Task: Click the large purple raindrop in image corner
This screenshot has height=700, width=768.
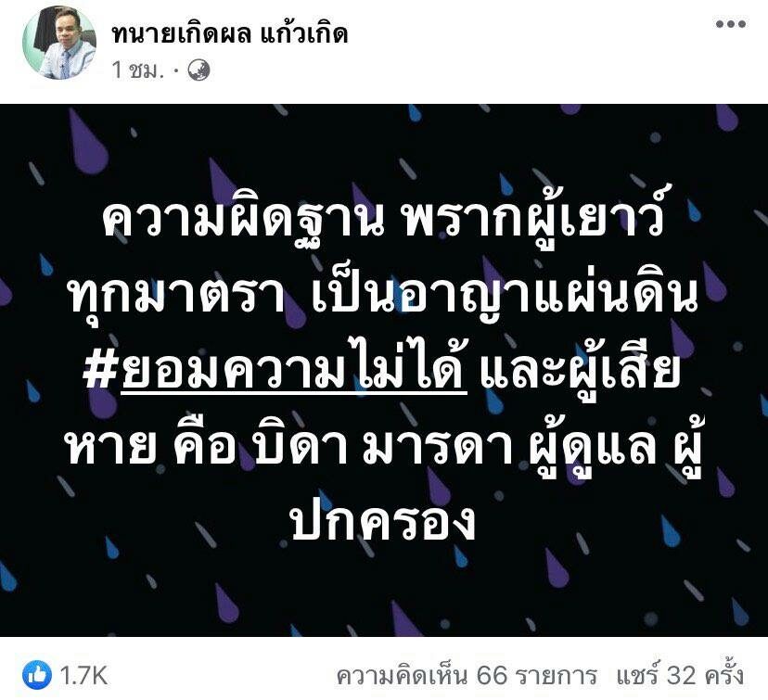Action: [x=87, y=144]
